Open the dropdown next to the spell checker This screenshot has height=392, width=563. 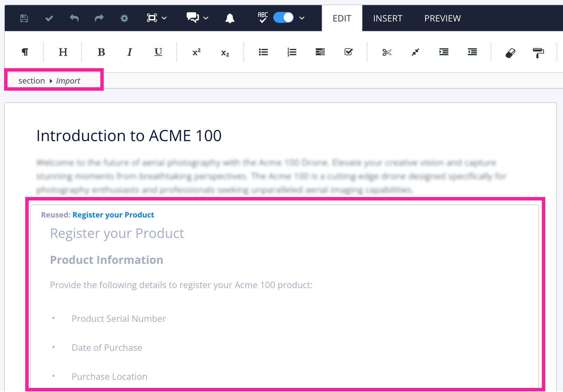[302, 18]
